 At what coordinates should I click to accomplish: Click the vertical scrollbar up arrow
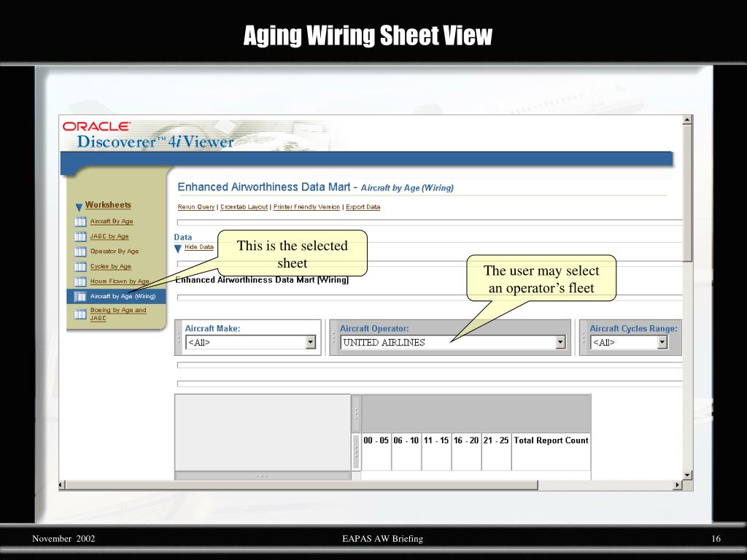tap(687, 120)
